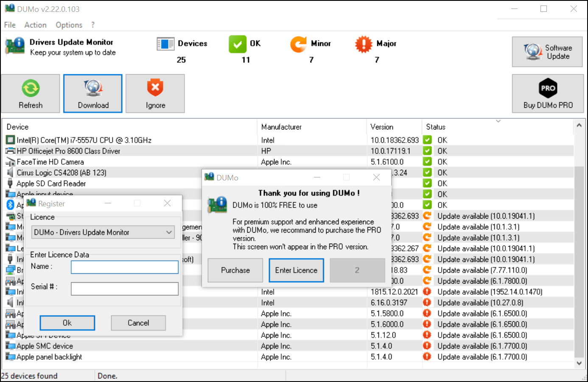Click the '25 devices found' status bar text

coord(29,376)
